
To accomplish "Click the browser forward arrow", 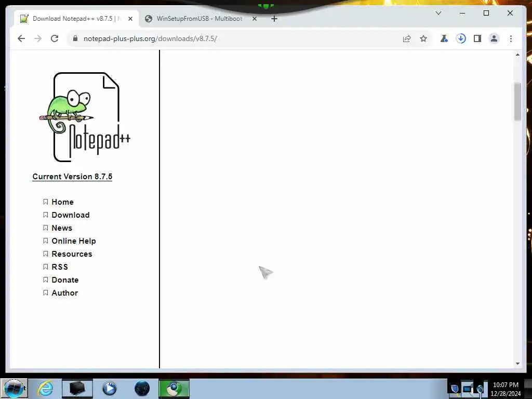I will pyautogui.click(x=37, y=38).
